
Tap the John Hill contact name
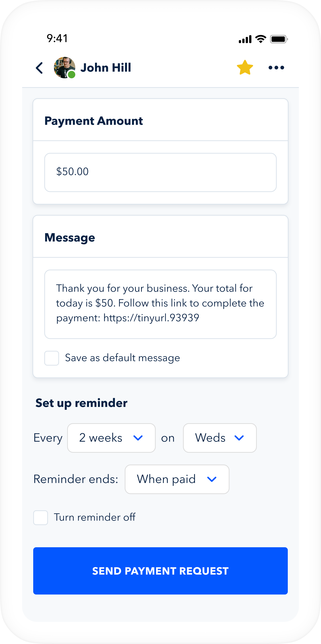[106, 68]
